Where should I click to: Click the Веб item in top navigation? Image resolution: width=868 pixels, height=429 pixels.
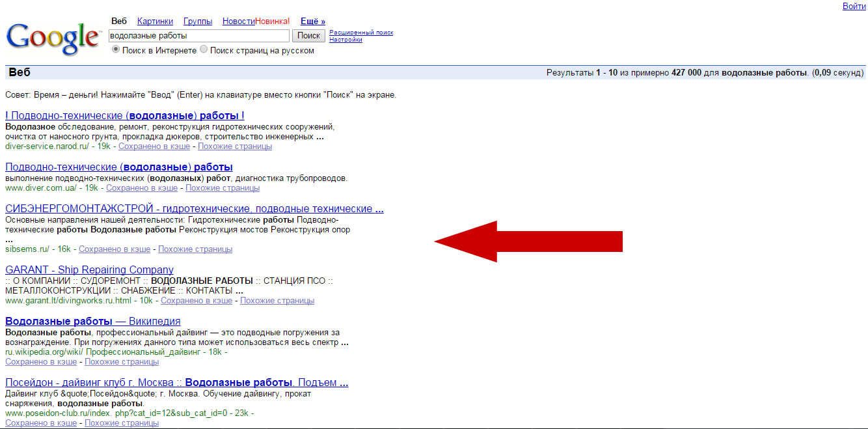[119, 21]
